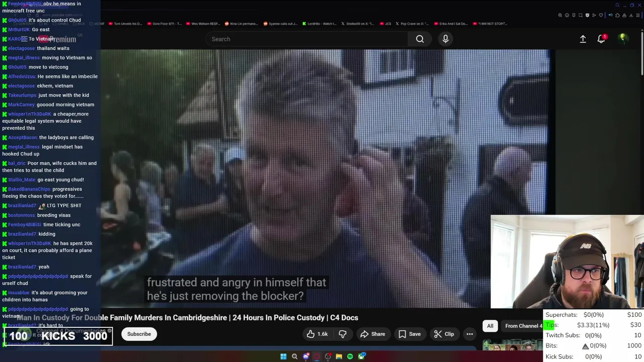Open bookmark 'Tom Unveils his D...'
The height and width of the screenshot is (362, 644).
(x=125, y=24)
